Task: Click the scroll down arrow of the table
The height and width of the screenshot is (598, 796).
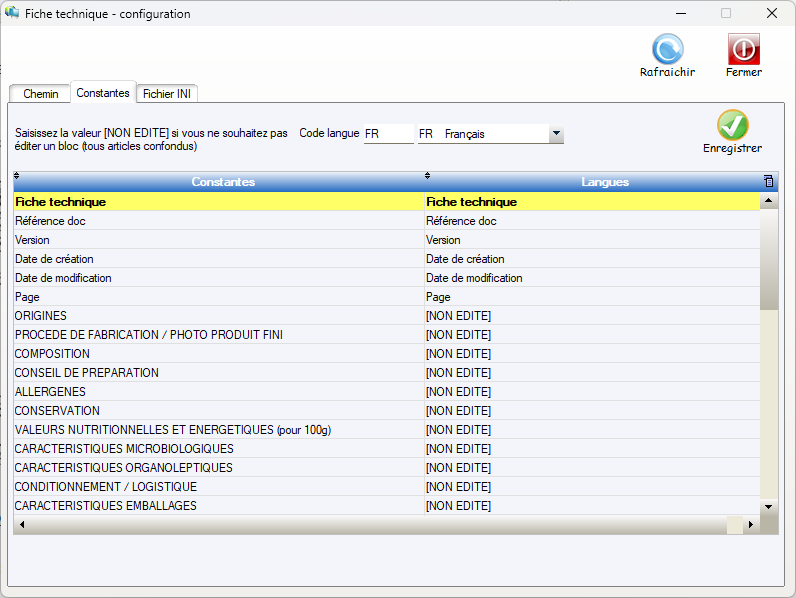Action: tap(768, 507)
